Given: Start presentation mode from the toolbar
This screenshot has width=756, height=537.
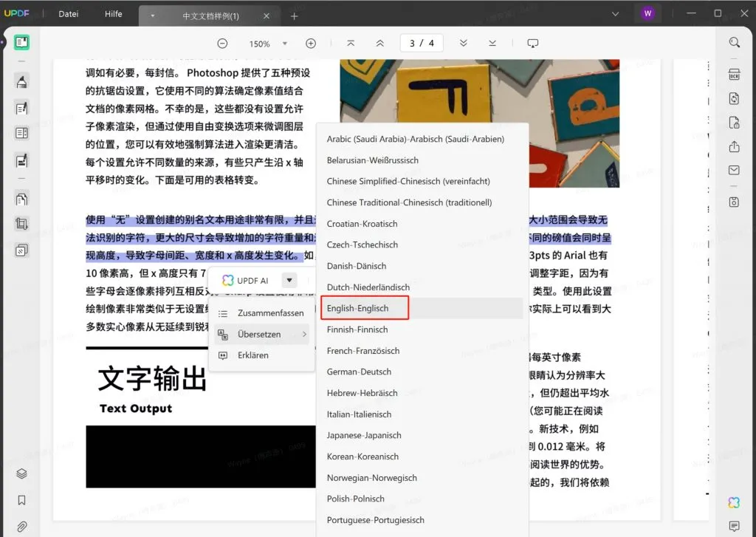Looking at the screenshot, I should click(533, 43).
